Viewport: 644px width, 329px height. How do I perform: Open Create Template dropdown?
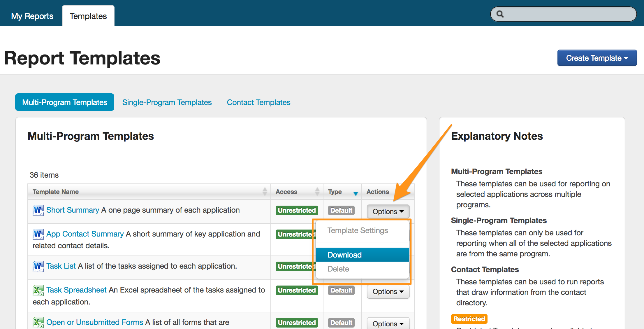[x=597, y=58]
